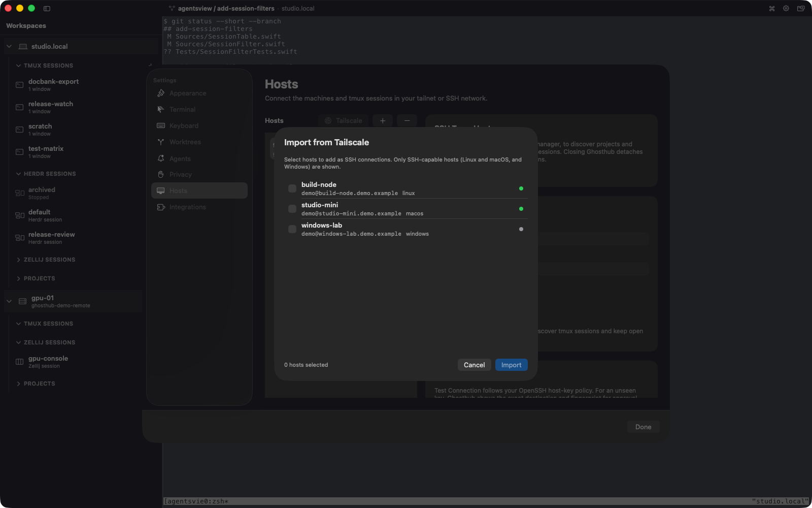Click the scratch window icon

coord(20,130)
